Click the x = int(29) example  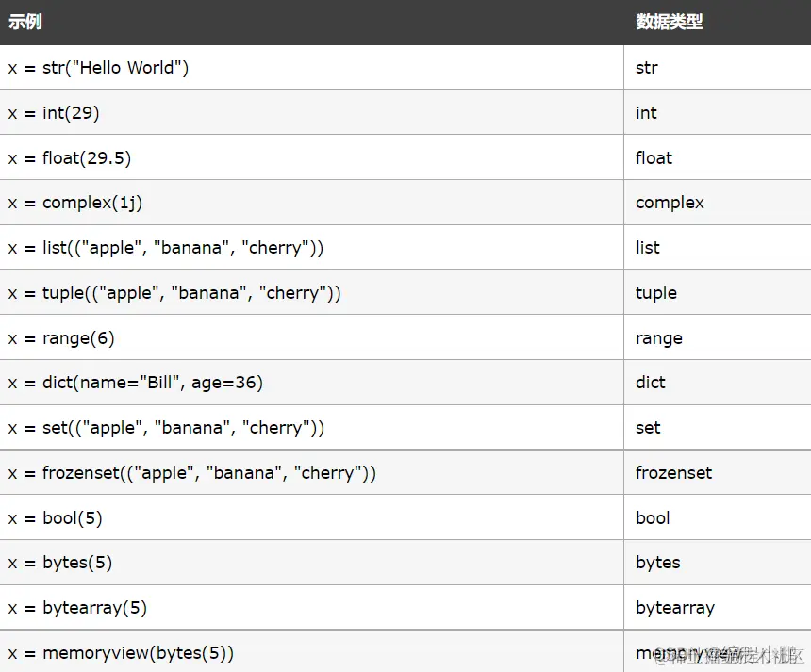click(x=54, y=113)
